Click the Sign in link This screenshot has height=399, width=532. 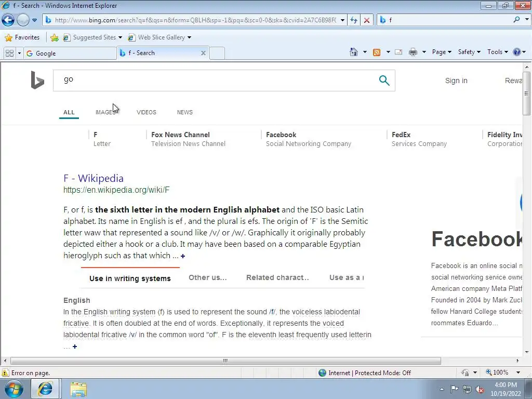[x=456, y=81]
